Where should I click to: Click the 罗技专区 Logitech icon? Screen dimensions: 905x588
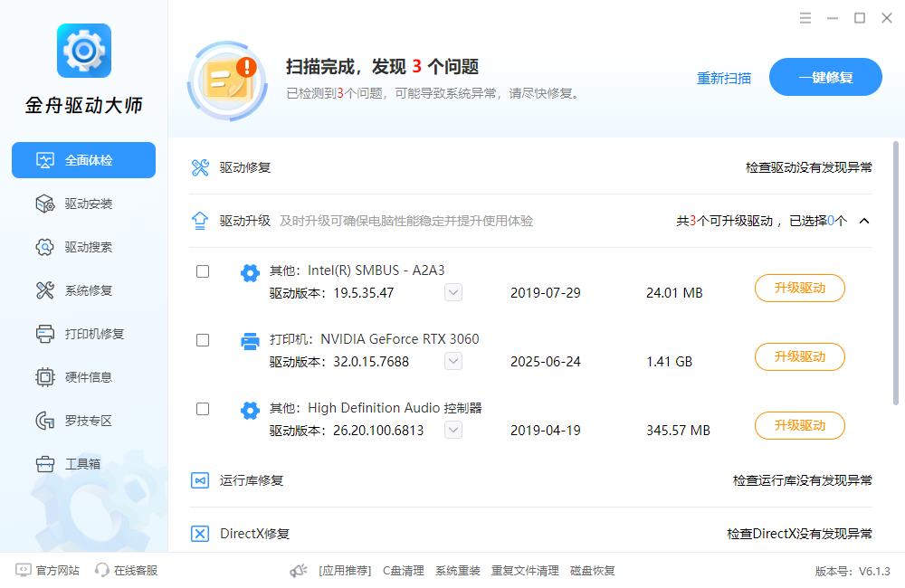(x=45, y=421)
